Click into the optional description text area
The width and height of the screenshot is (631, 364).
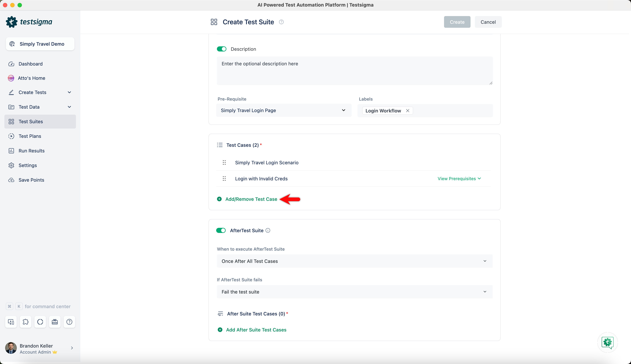[x=354, y=71]
